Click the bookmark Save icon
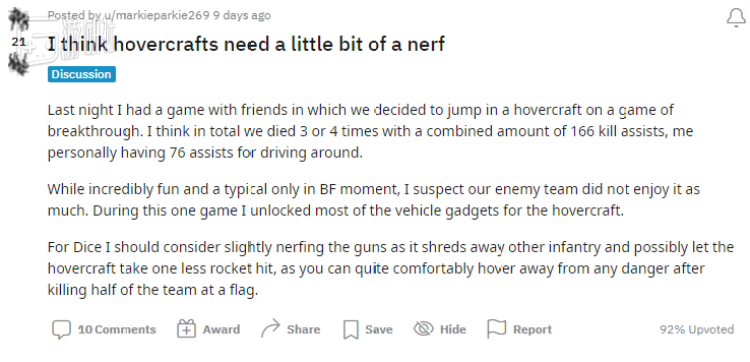The height and width of the screenshot is (362, 750). (351, 329)
